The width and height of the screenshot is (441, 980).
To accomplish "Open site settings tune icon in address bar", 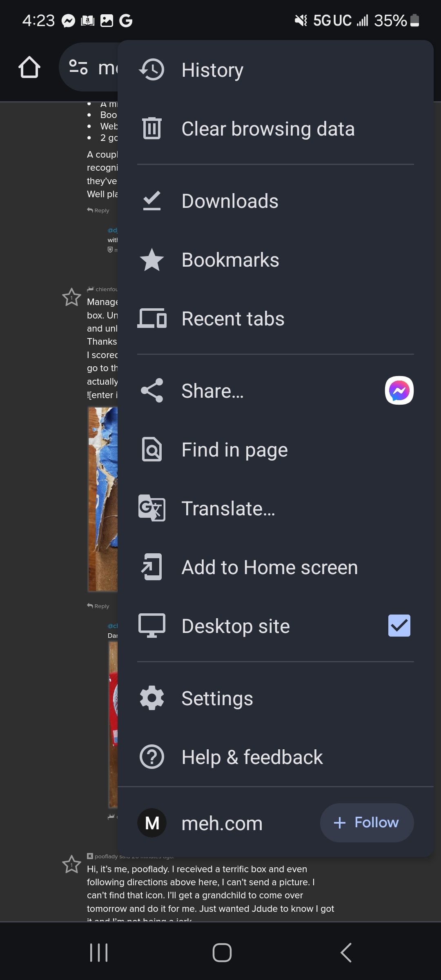I will [x=78, y=67].
